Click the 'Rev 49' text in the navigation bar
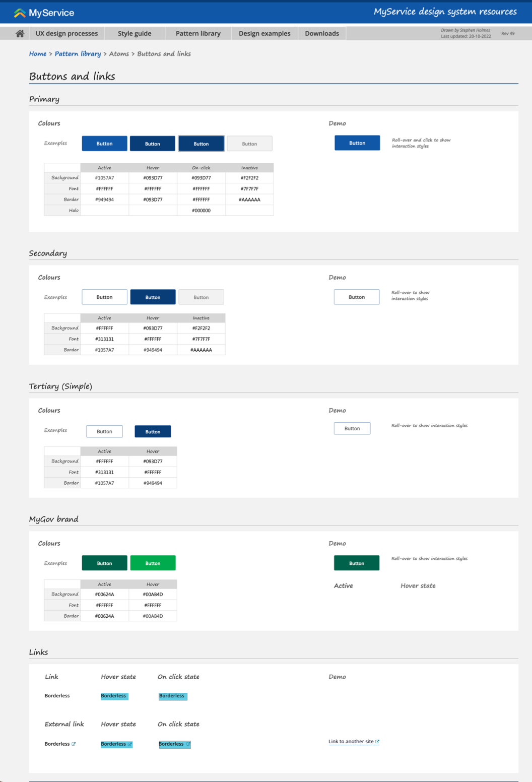This screenshot has width=532, height=782. pyautogui.click(x=508, y=33)
